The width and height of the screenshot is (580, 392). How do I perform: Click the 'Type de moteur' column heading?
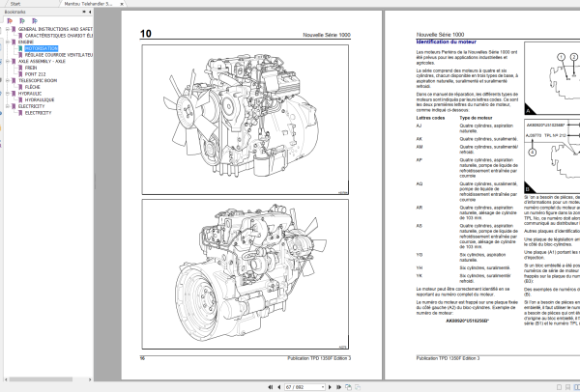pyautogui.click(x=476, y=118)
